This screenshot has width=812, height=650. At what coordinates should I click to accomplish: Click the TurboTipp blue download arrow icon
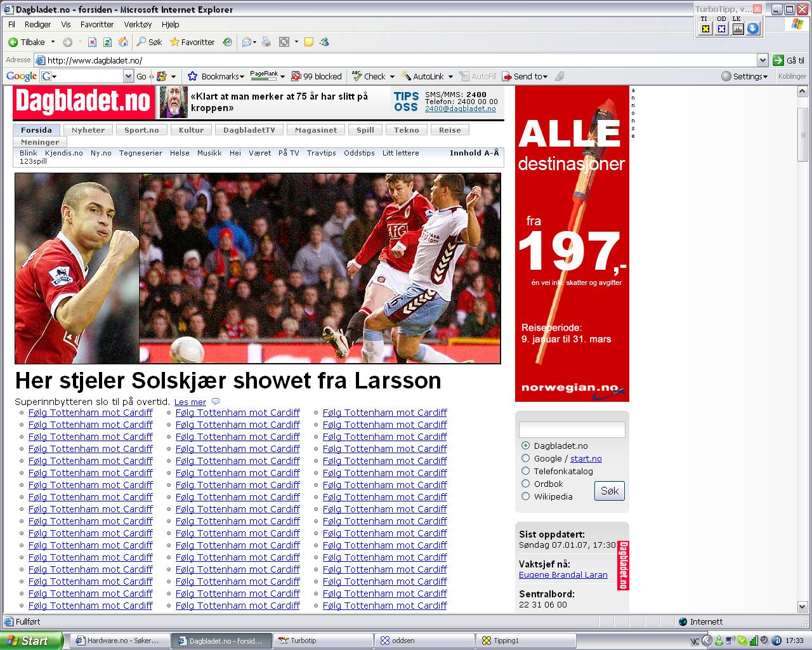coord(753,29)
